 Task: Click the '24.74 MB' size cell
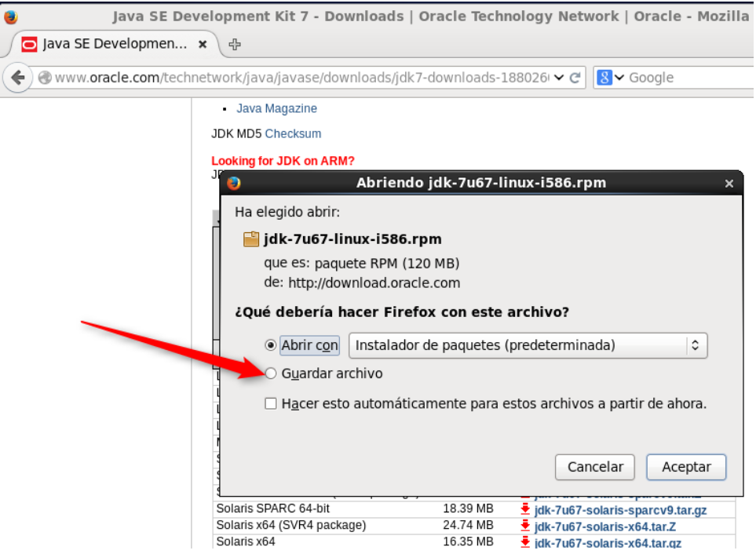pyautogui.click(x=468, y=525)
